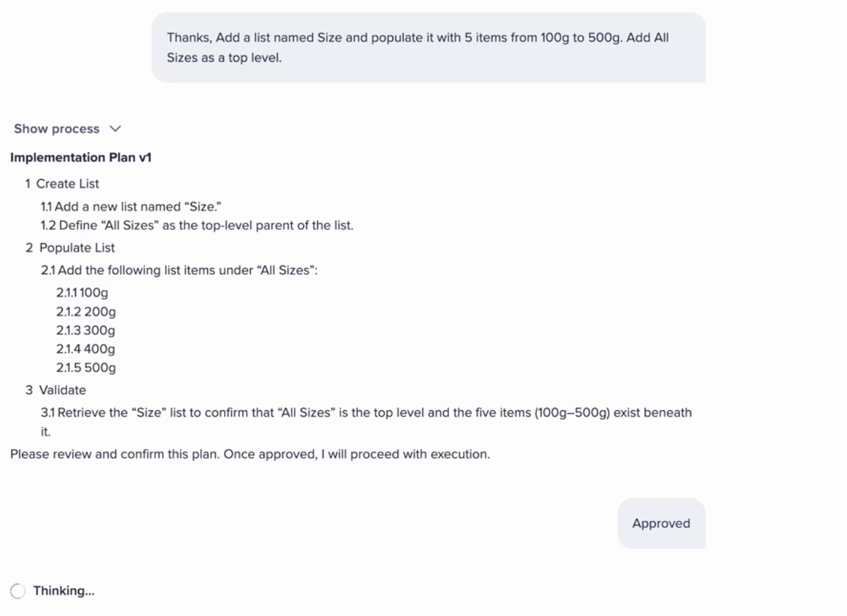The width and height of the screenshot is (847, 616).
Task: Click the 2.1.4 400g list item
Action: click(85, 349)
